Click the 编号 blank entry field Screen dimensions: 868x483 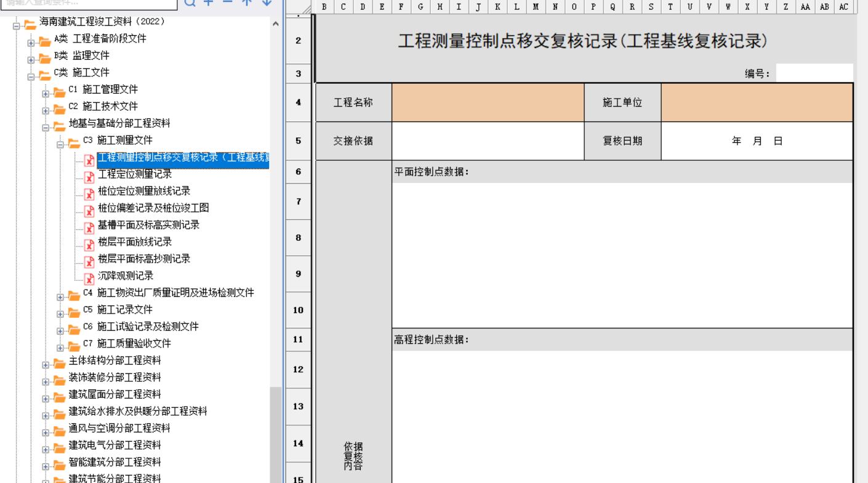click(814, 73)
